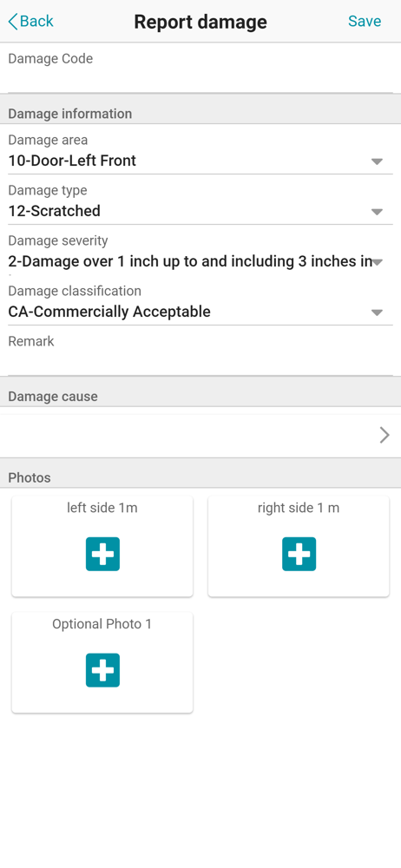Screen dimensions: 401x868
Task: Expand the Damage classification dropdown arrow
Action: tap(378, 312)
